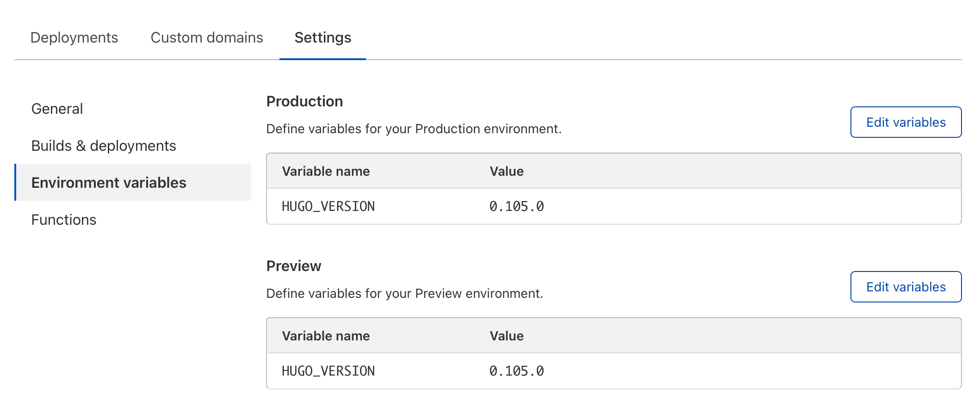Image resolution: width=980 pixels, height=407 pixels.
Task: Click the Preview section heading
Action: (x=293, y=266)
